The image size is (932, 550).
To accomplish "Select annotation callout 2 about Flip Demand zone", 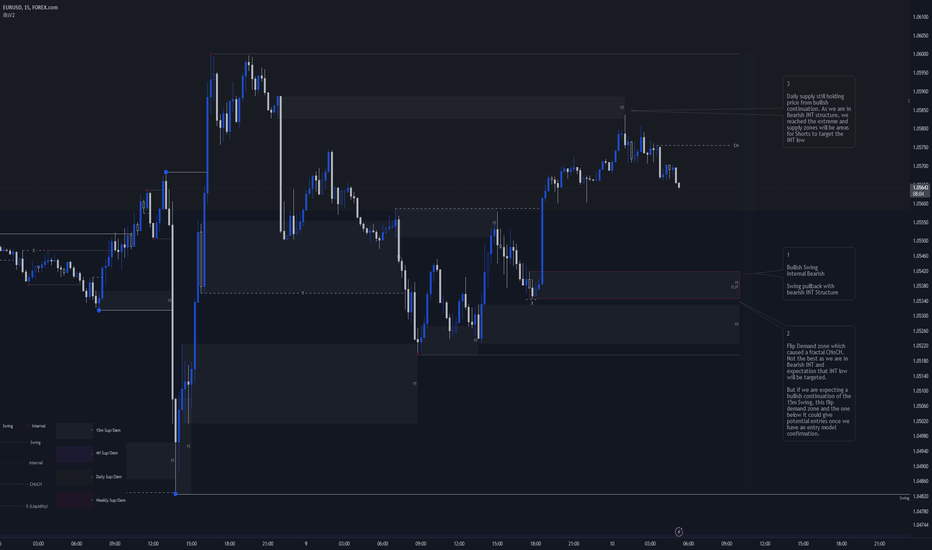I will click(818, 384).
